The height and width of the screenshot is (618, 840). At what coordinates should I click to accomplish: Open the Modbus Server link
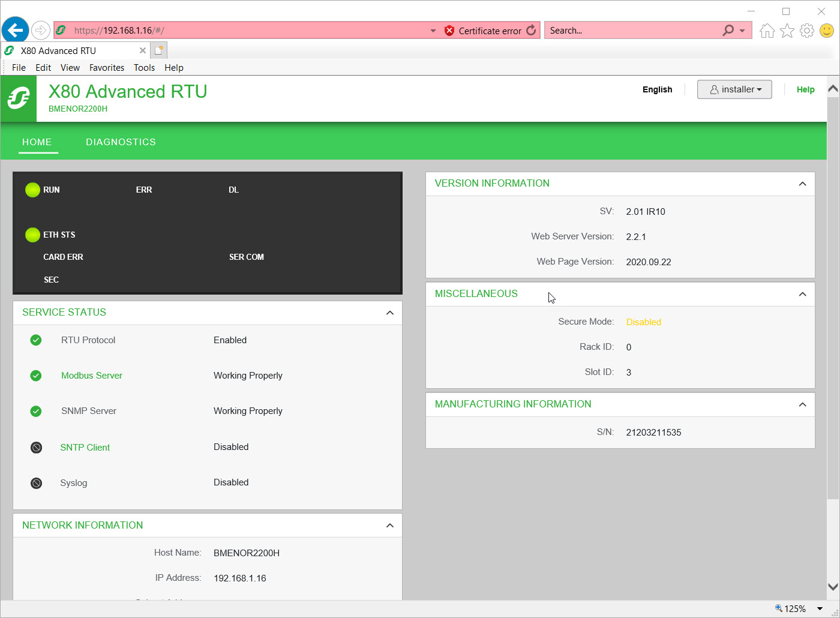[92, 376]
